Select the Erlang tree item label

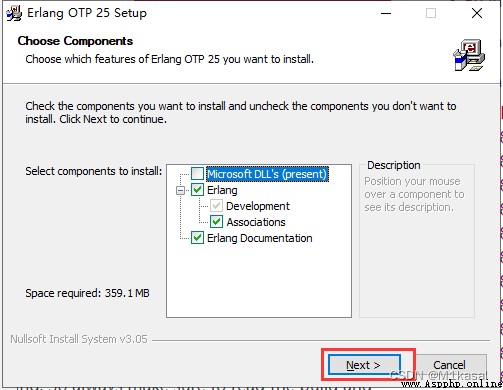(x=222, y=190)
